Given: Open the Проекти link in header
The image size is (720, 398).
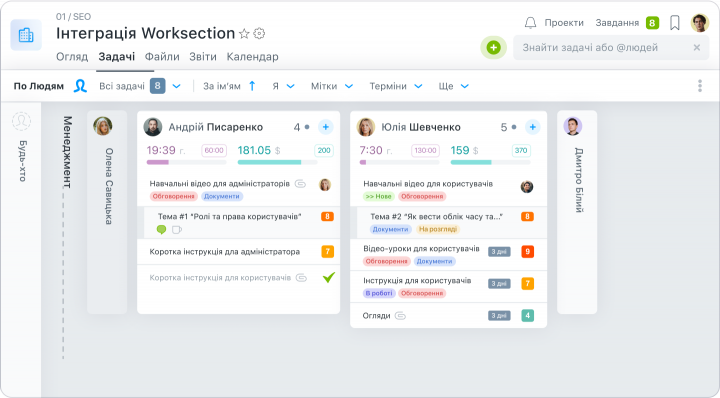Looking at the screenshot, I should 564,22.
